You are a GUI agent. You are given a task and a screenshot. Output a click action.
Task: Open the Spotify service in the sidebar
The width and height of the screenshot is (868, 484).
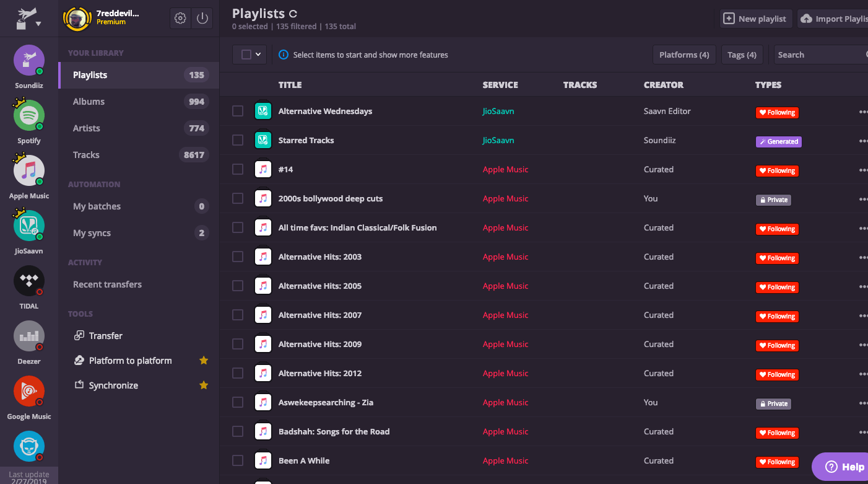pyautogui.click(x=28, y=115)
